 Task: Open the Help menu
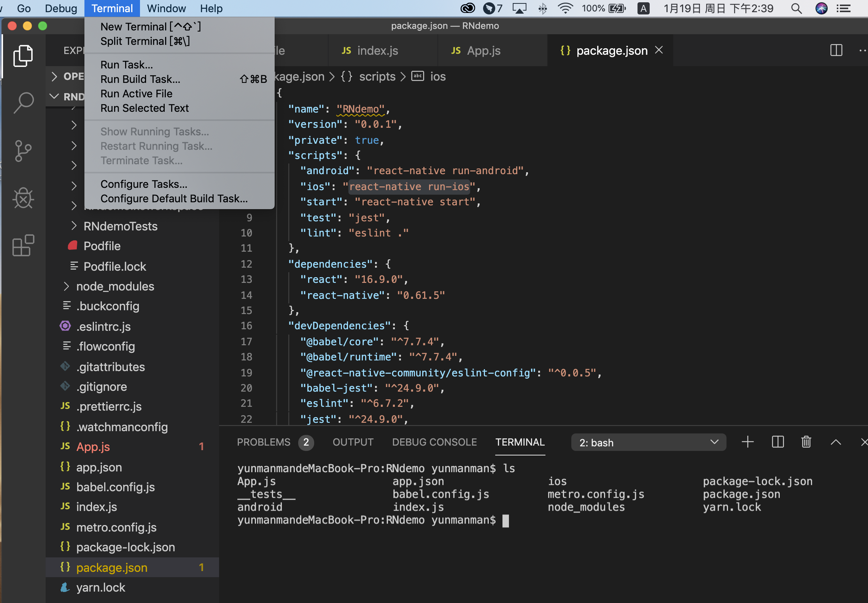click(x=211, y=8)
